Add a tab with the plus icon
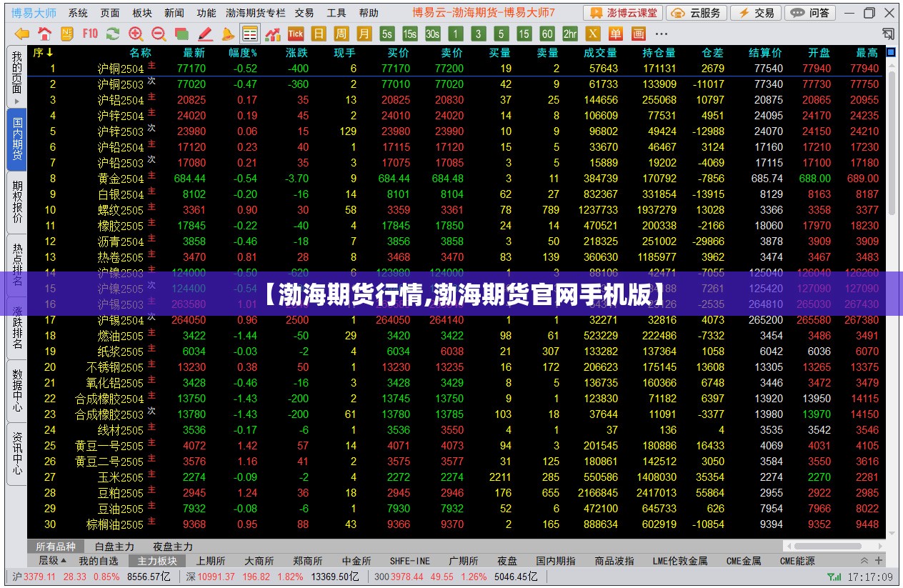 (x=878, y=561)
